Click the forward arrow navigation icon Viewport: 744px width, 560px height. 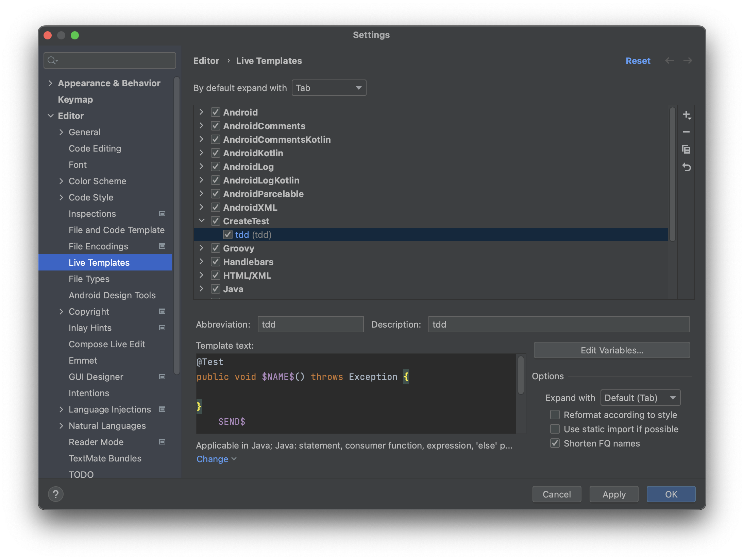(x=688, y=60)
